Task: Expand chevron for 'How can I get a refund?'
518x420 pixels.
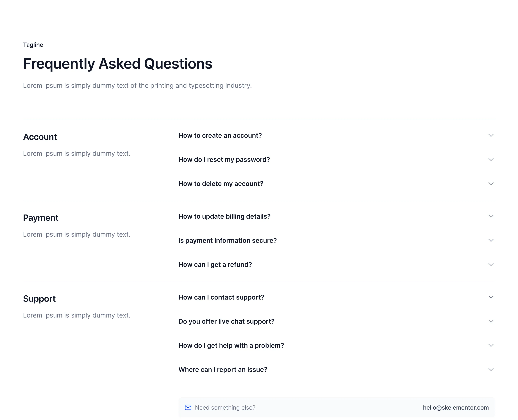Action: click(x=491, y=264)
